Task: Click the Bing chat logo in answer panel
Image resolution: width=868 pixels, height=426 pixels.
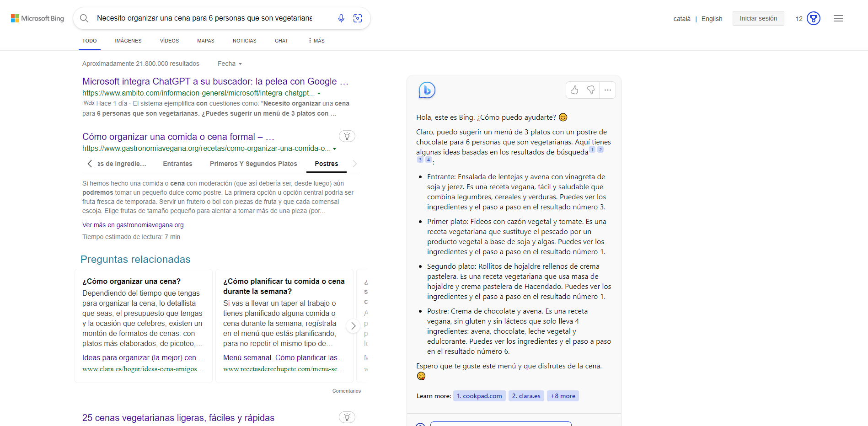Action: point(427,90)
